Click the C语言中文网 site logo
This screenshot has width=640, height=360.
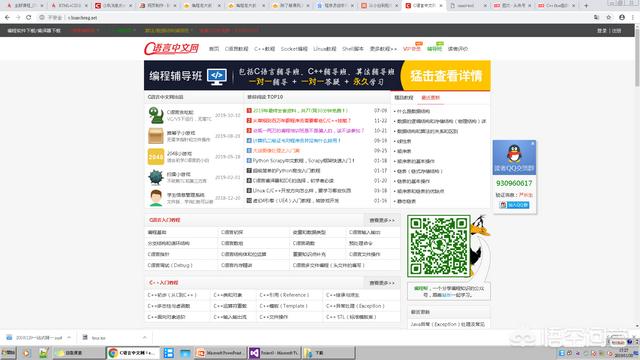(171, 49)
